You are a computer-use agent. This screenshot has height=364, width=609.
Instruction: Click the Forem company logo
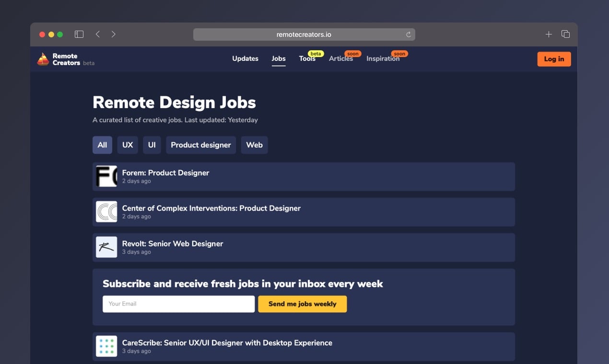tap(106, 176)
